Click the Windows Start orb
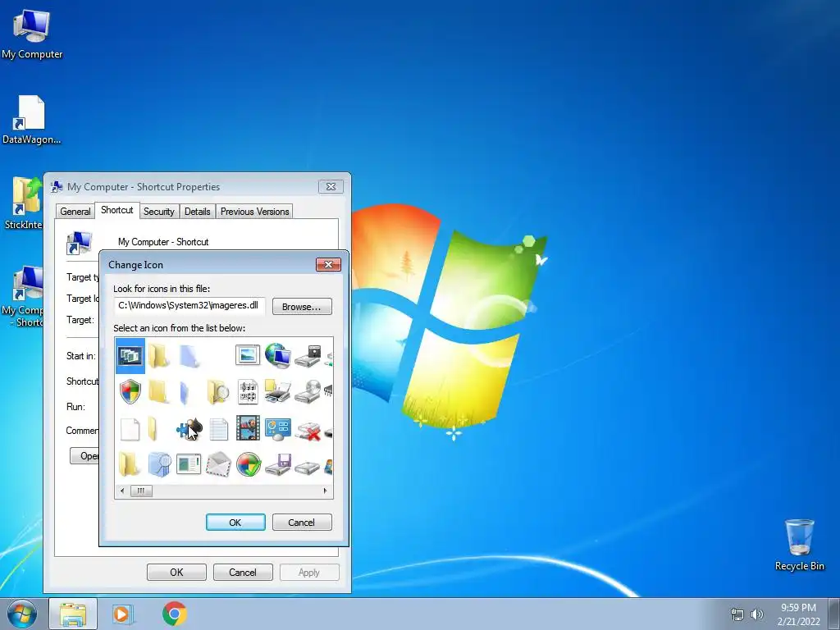The image size is (840, 630). (22, 614)
